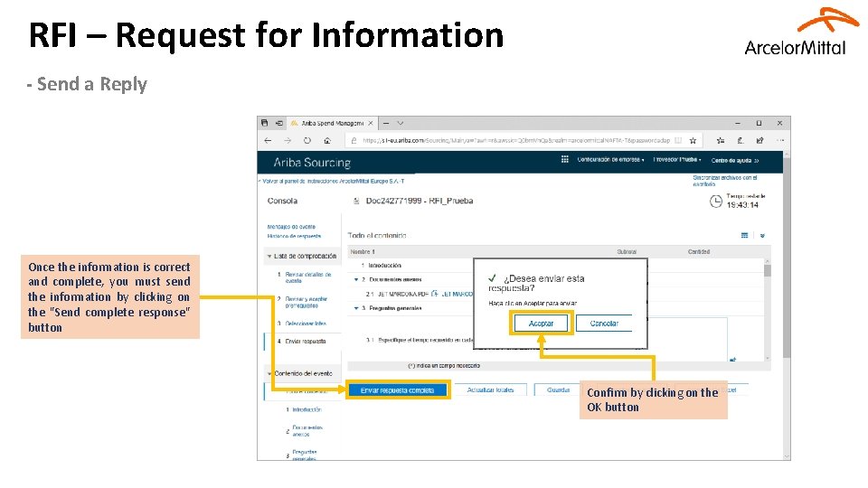Open Preguntas generales under Contenido del evento
The image size is (868, 488).
click(x=305, y=455)
